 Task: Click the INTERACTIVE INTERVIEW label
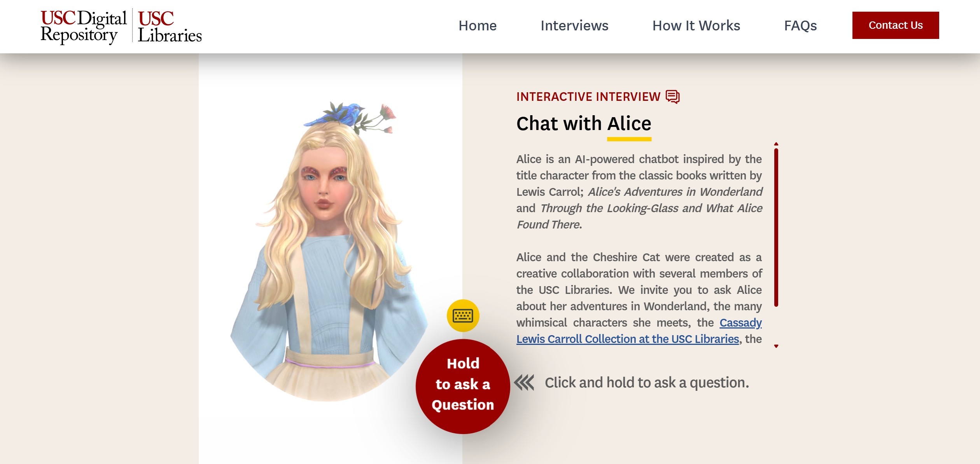click(x=588, y=97)
